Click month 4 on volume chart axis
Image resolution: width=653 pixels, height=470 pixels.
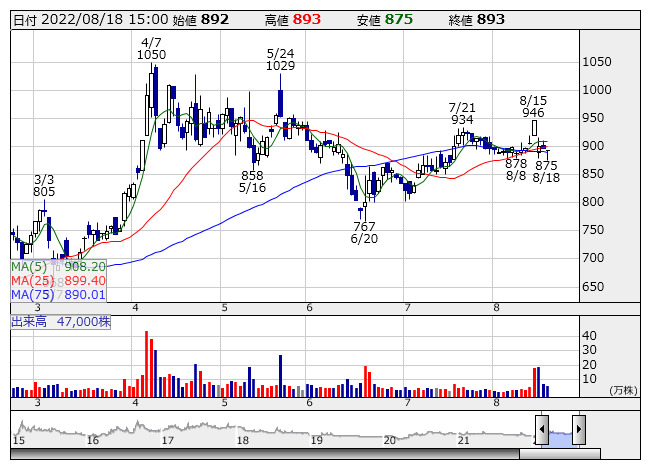point(135,403)
